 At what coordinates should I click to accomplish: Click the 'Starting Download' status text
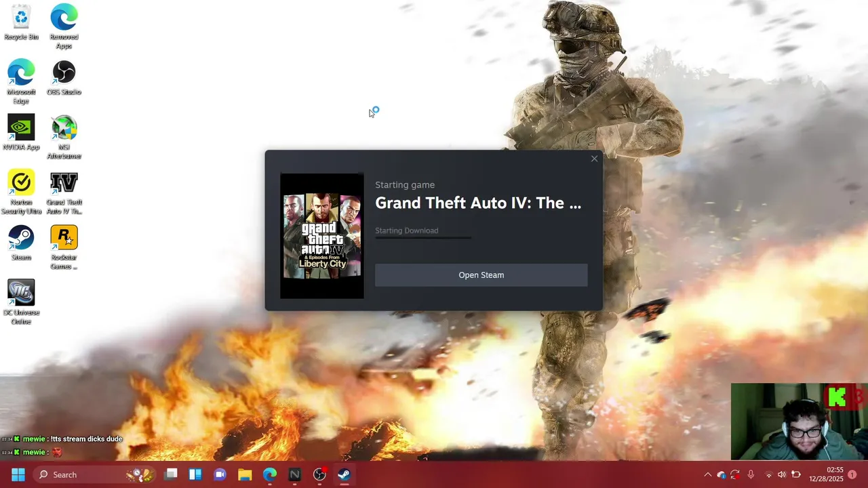click(407, 230)
